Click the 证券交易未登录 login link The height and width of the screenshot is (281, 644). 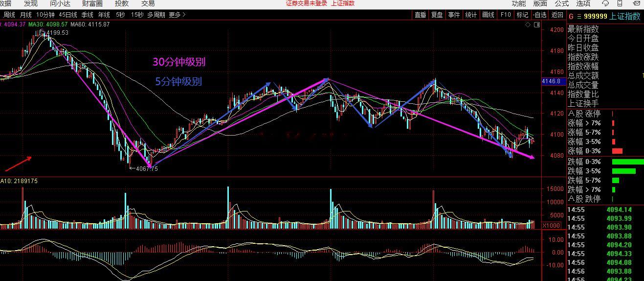point(307,3)
